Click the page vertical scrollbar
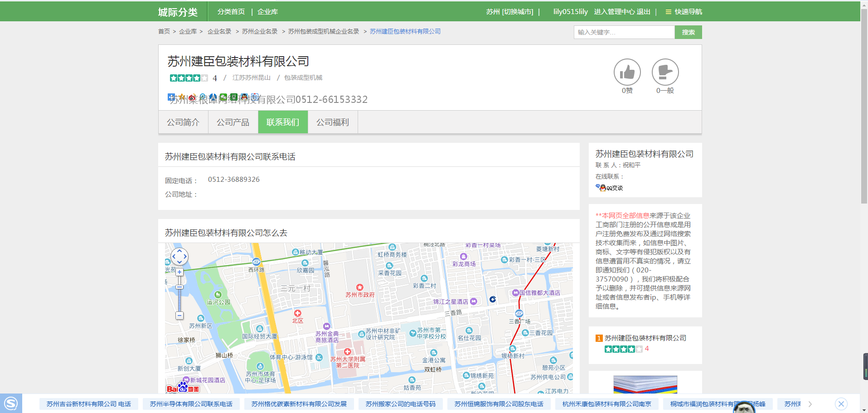868x413 pixels. pyautogui.click(x=864, y=107)
